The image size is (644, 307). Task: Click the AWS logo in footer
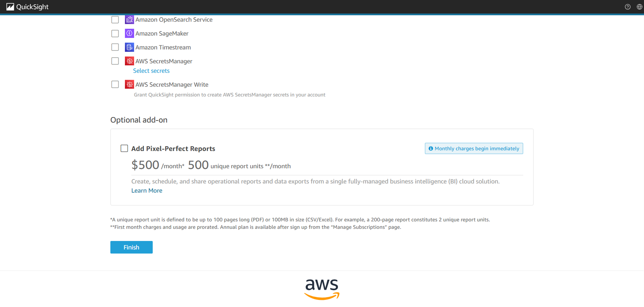tap(322, 289)
